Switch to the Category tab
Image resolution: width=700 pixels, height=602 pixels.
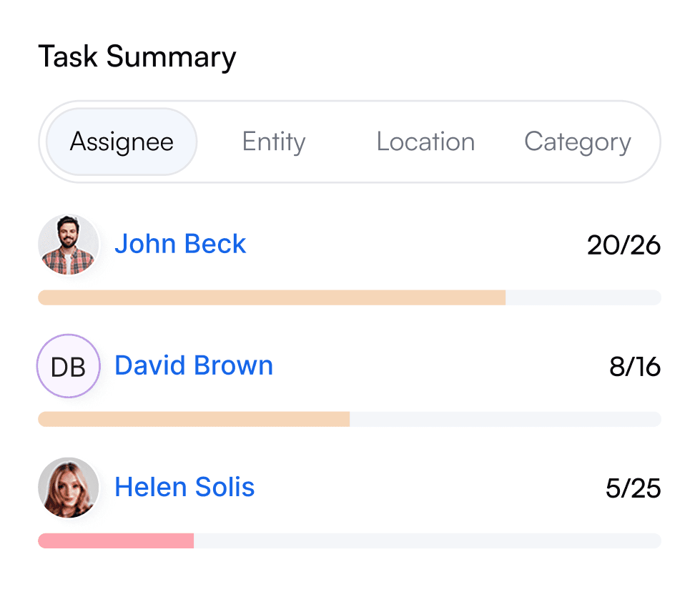577,142
